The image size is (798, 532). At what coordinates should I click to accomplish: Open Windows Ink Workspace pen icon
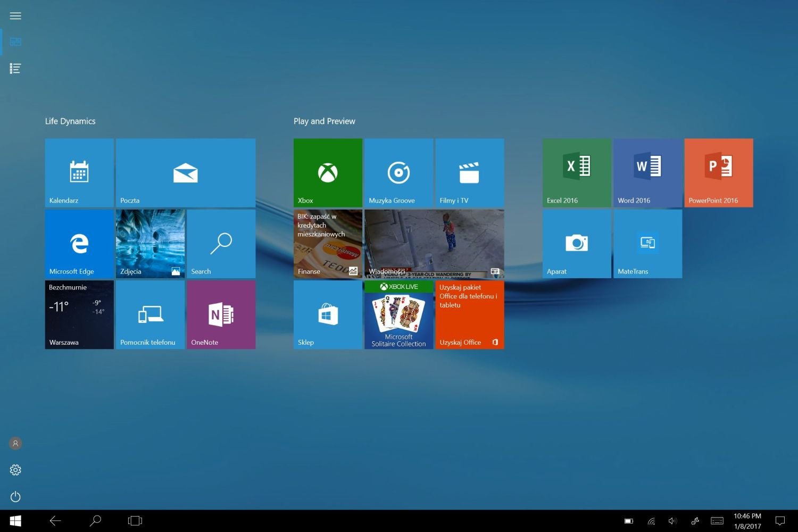pyautogui.click(x=695, y=521)
